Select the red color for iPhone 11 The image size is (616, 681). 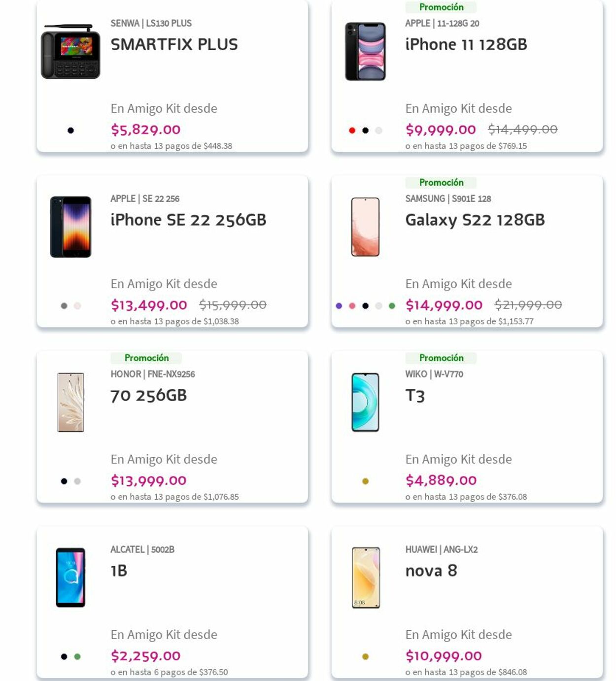(352, 131)
